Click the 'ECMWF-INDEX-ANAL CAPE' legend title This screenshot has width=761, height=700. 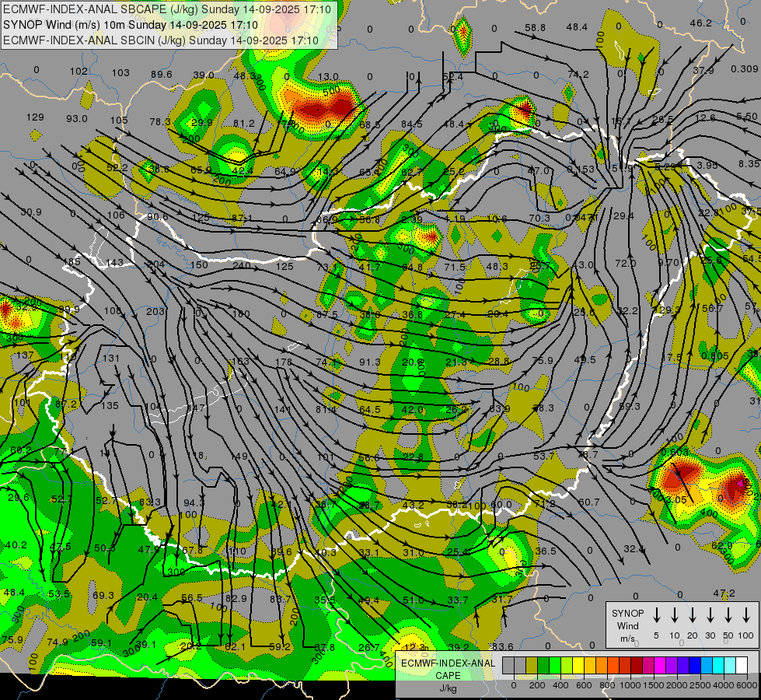[448, 669]
